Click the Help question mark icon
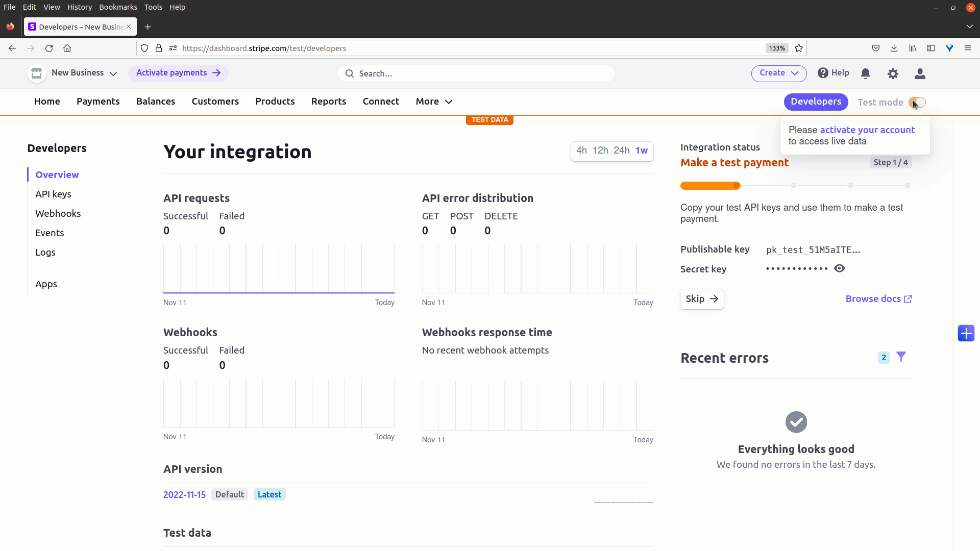This screenshot has width=980, height=551. point(823,73)
